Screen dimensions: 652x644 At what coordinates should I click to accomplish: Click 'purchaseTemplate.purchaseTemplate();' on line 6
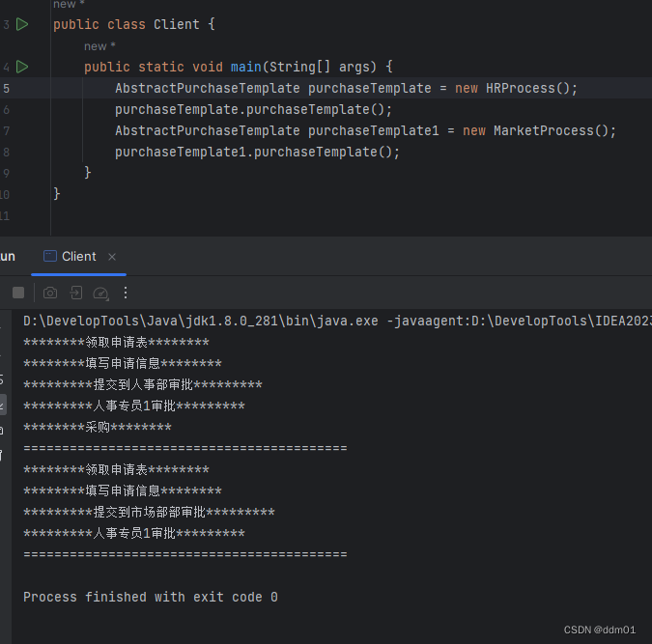pos(253,109)
